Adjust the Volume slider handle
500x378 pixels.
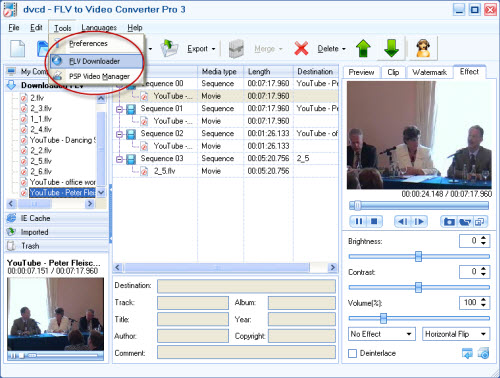click(383, 318)
